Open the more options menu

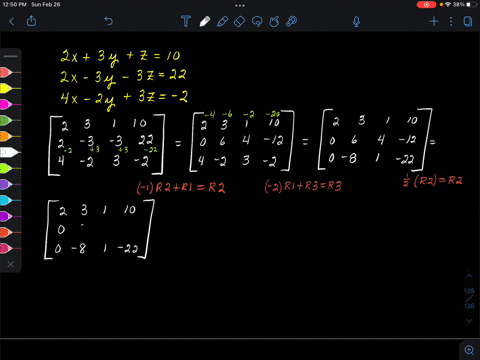click(x=451, y=22)
